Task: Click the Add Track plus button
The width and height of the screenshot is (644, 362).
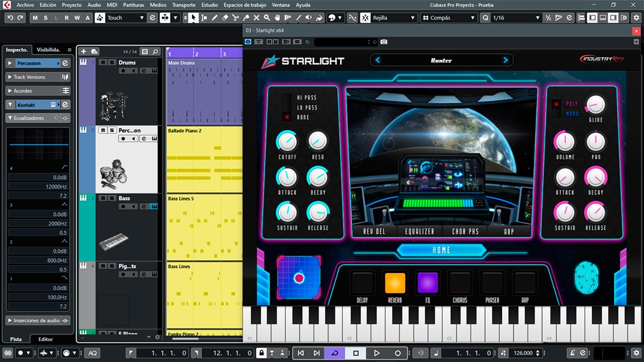Action: pos(83,51)
